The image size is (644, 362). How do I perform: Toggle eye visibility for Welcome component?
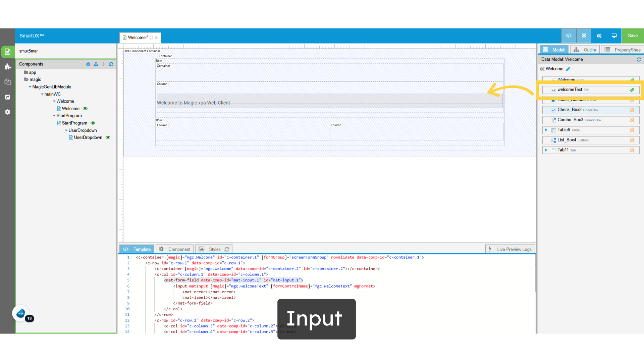(x=85, y=109)
